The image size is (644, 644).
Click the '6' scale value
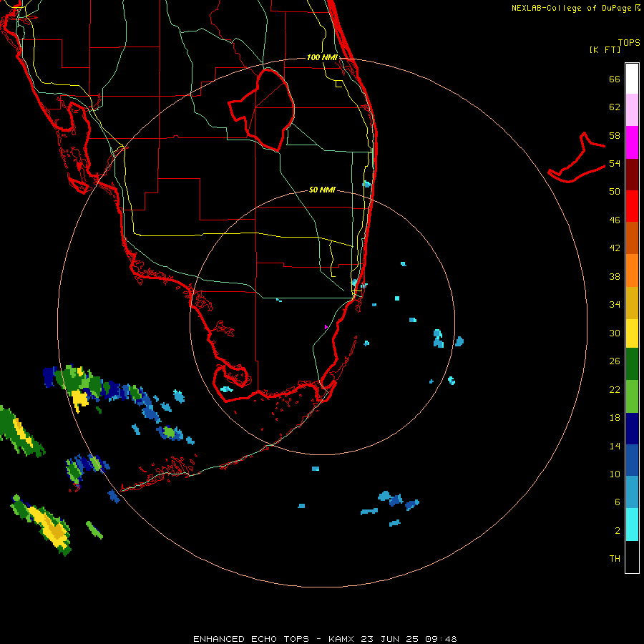pos(617,502)
